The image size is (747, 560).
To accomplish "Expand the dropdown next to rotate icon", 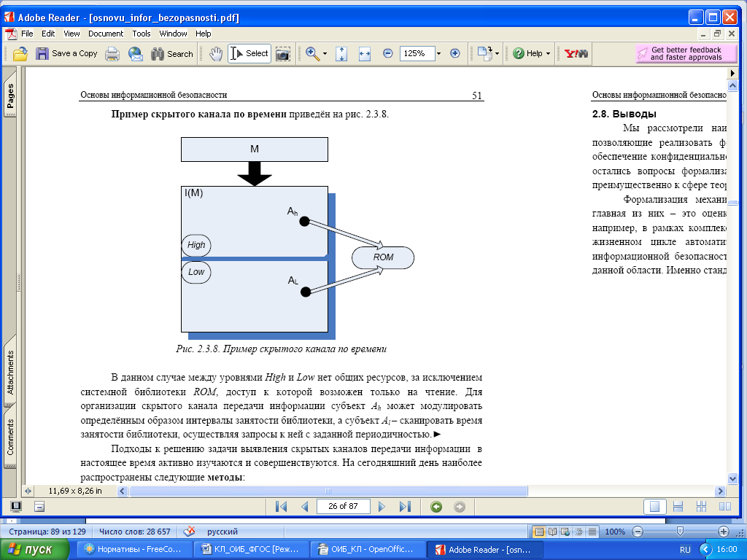I will (497, 54).
